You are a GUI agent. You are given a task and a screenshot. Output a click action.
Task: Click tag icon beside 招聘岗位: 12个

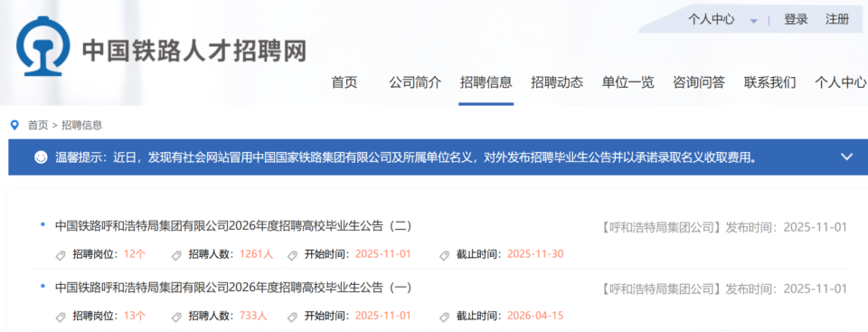point(61,255)
